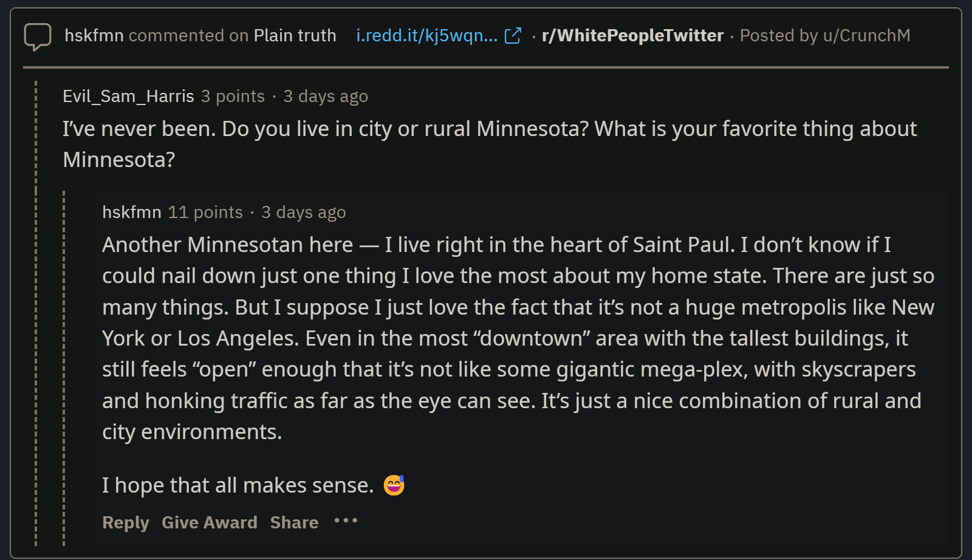
Task: Collapse hskfmn reply via inner dashed line
Action: [x=64, y=368]
